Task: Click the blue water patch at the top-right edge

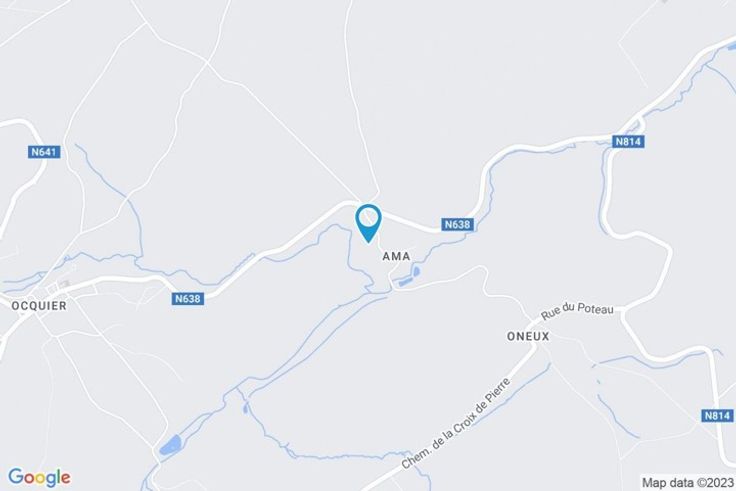Action: click(731, 46)
